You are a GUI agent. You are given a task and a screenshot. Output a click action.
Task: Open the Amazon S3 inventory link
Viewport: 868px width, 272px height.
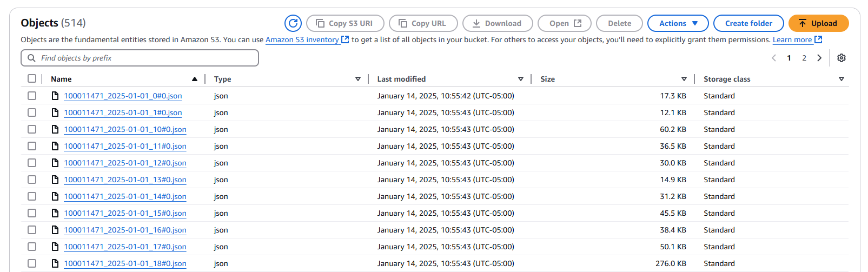tap(302, 39)
